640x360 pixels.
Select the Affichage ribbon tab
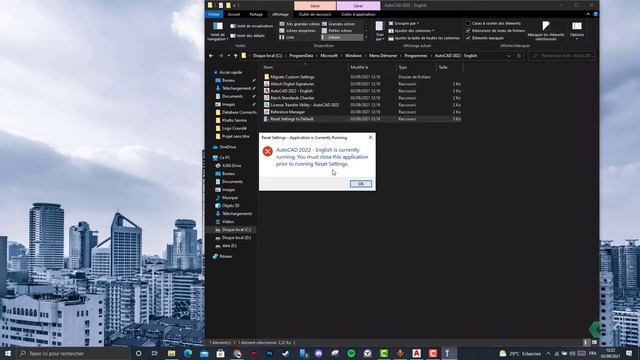[280, 14]
